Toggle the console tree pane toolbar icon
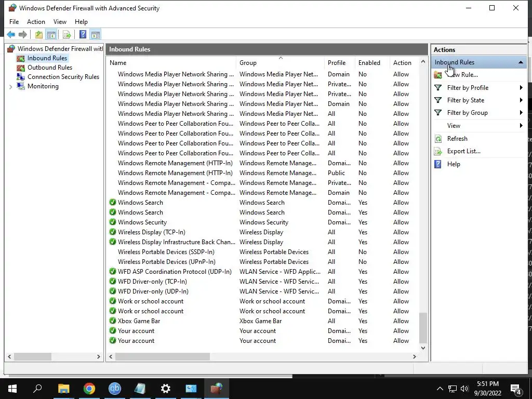This screenshot has height=399, width=532. (x=51, y=34)
